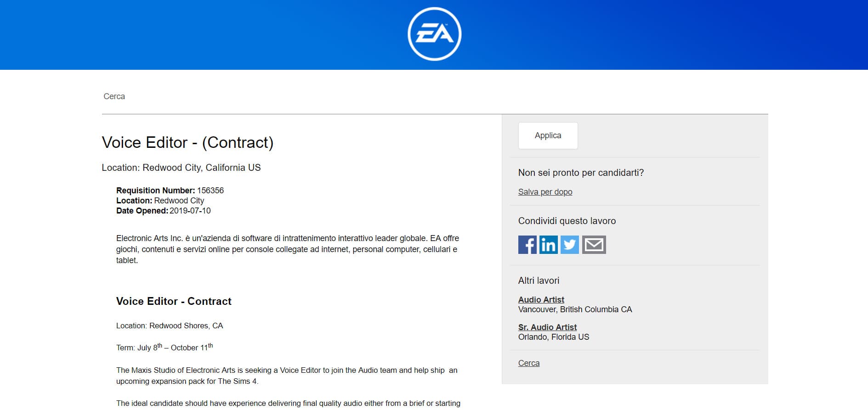868x410 pixels.
Task: Open the Audio Artist job link
Action: tap(541, 300)
